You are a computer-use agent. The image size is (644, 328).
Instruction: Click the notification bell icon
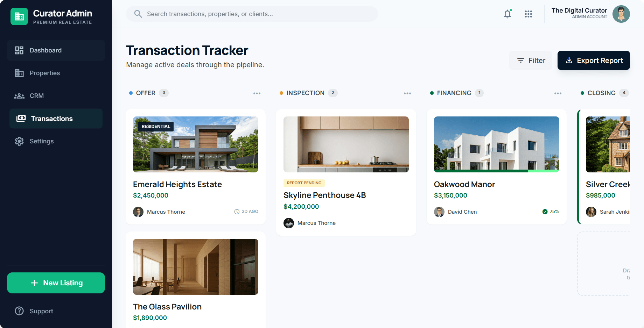(x=507, y=14)
